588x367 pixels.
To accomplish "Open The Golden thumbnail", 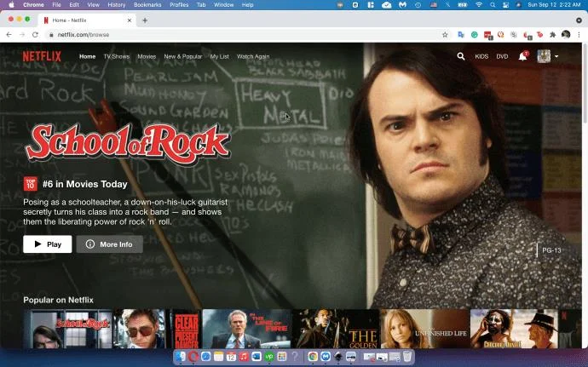I will [336, 329].
